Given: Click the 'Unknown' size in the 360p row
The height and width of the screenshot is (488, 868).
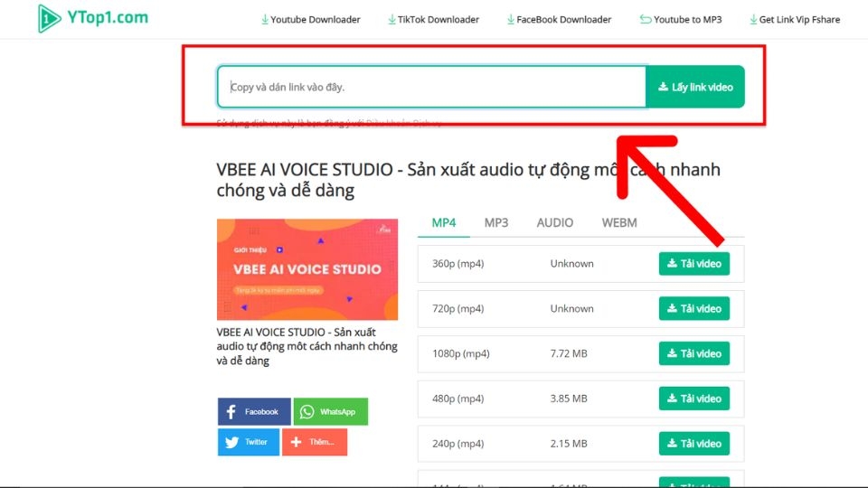Looking at the screenshot, I should (571, 264).
